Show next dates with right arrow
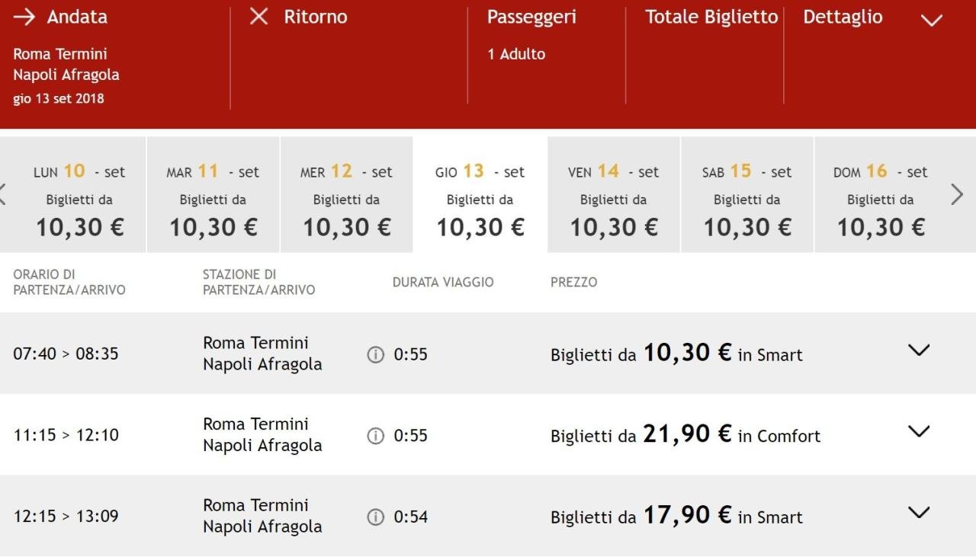 (957, 194)
